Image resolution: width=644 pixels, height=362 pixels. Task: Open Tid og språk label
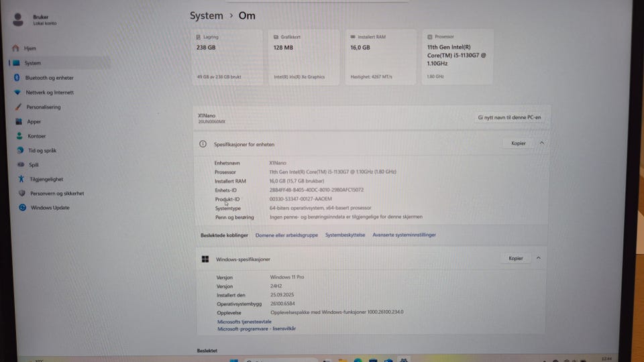[42, 151]
